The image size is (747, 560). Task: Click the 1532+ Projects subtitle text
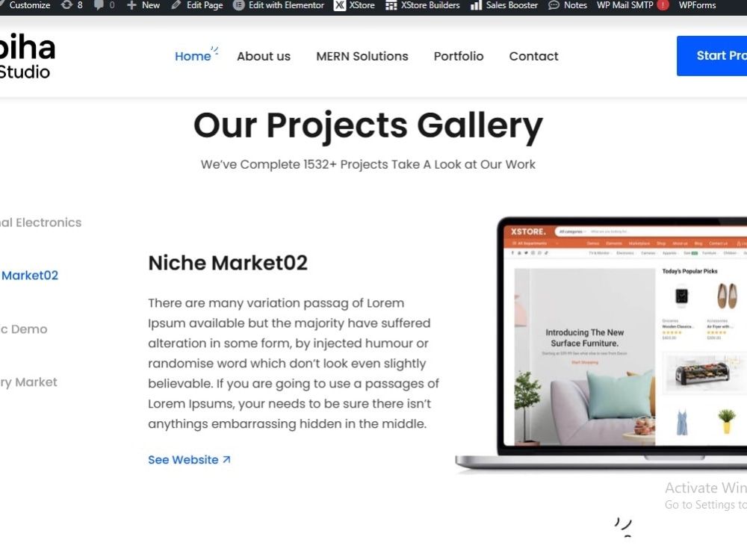[x=368, y=164]
